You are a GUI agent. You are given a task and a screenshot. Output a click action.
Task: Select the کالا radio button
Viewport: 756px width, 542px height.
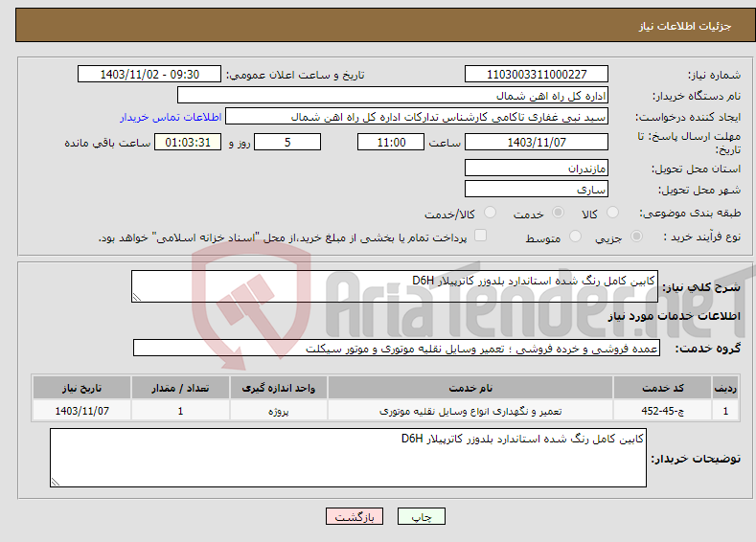point(612,213)
